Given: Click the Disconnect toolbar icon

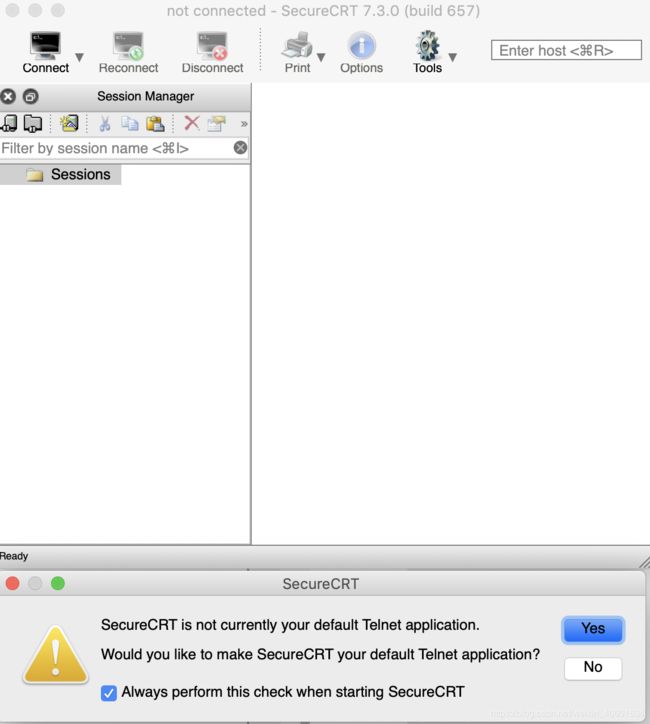Looking at the screenshot, I should 212,46.
